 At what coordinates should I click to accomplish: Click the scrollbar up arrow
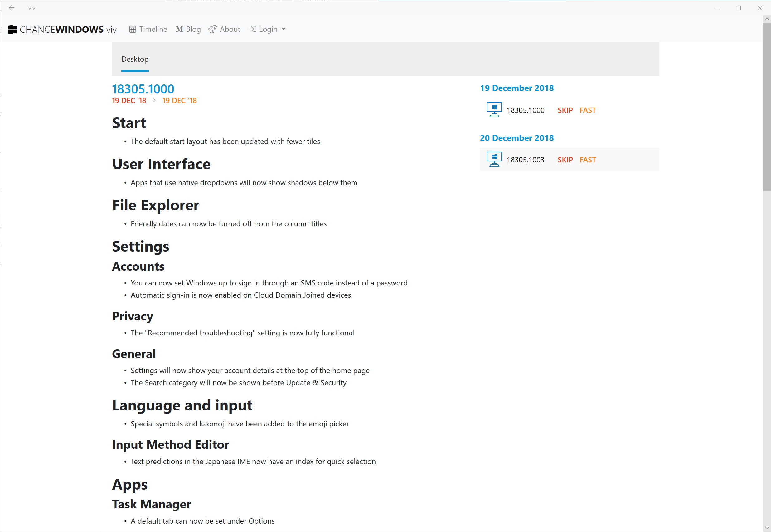(x=766, y=19)
